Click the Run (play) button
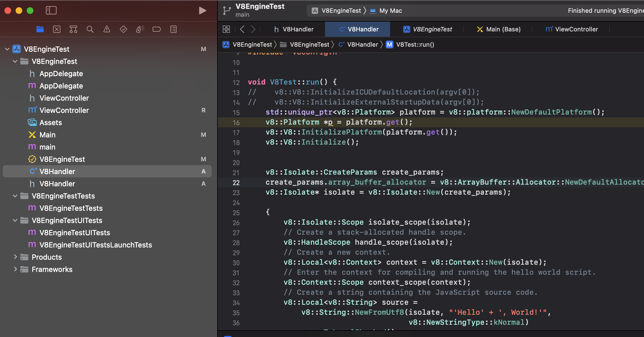 pyautogui.click(x=202, y=11)
